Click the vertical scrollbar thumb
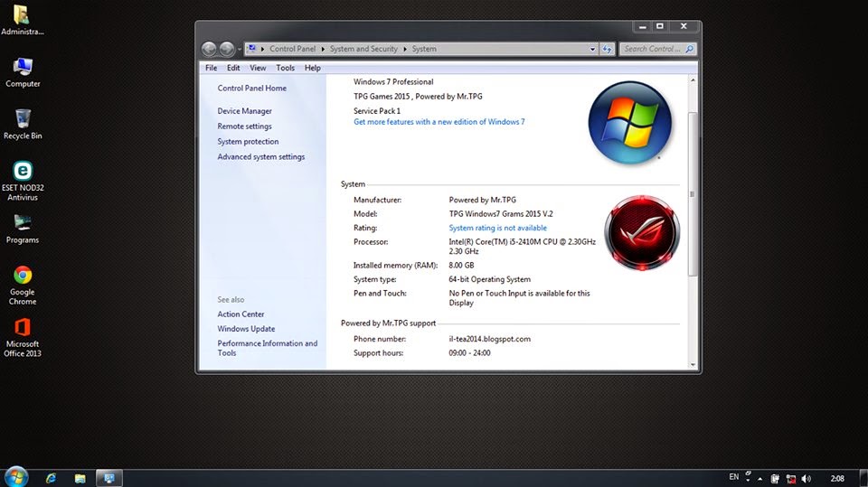This screenshot has height=487, width=868. (693, 193)
